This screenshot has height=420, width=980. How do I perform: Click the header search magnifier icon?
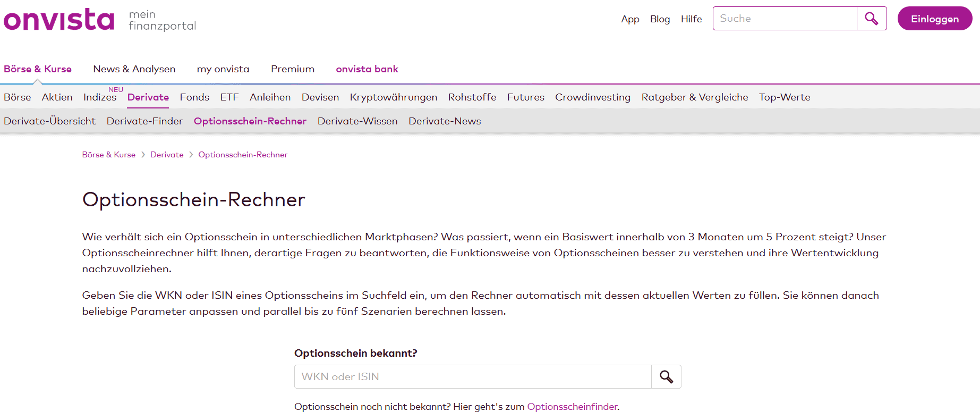[x=871, y=19]
